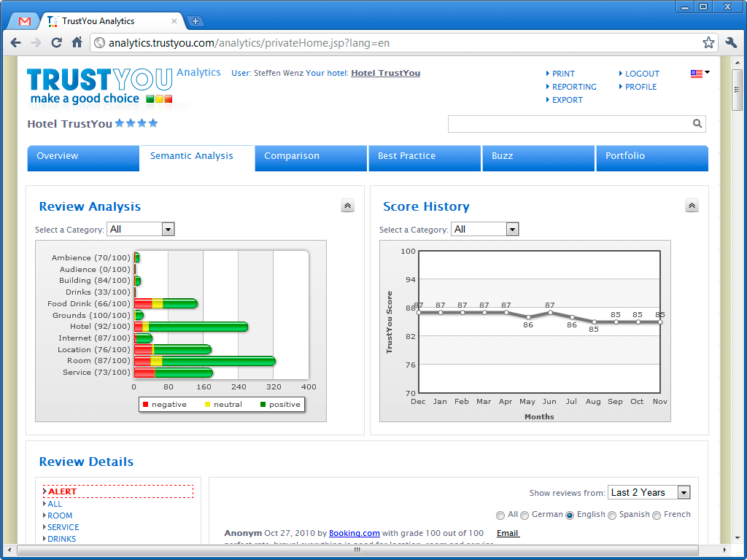Collapse the Score History panel
Image resolution: width=747 pixels, height=560 pixels.
click(x=692, y=206)
